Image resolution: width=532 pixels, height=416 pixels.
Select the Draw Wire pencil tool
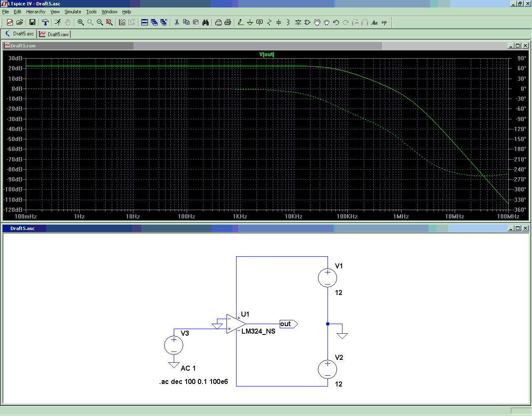[240, 22]
